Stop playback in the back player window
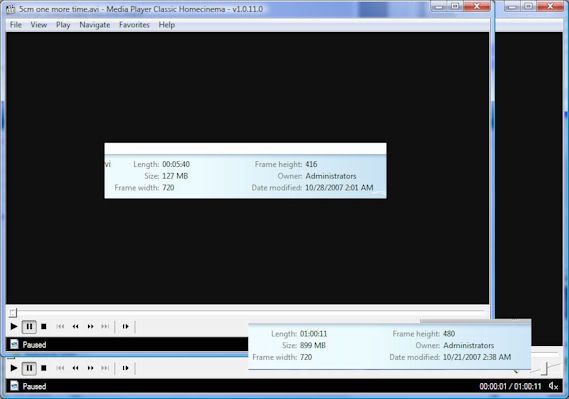This screenshot has width=569, height=399. 44,368
